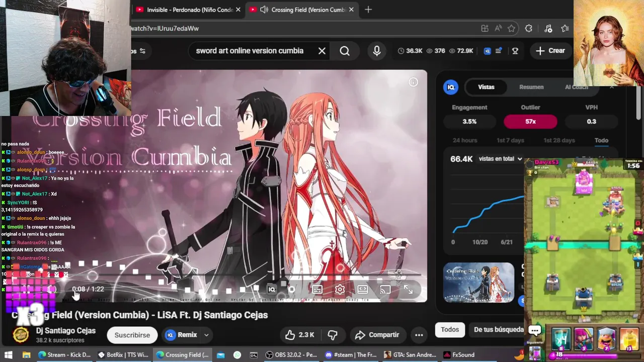
Task: Open media control music note icon
Action: [x=548, y=29]
